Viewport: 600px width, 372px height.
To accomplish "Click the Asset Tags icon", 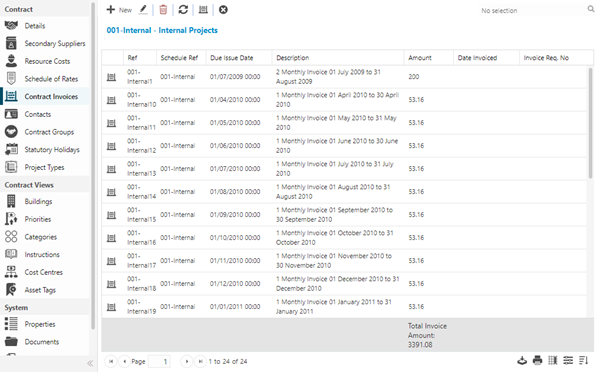I will click(x=11, y=290).
